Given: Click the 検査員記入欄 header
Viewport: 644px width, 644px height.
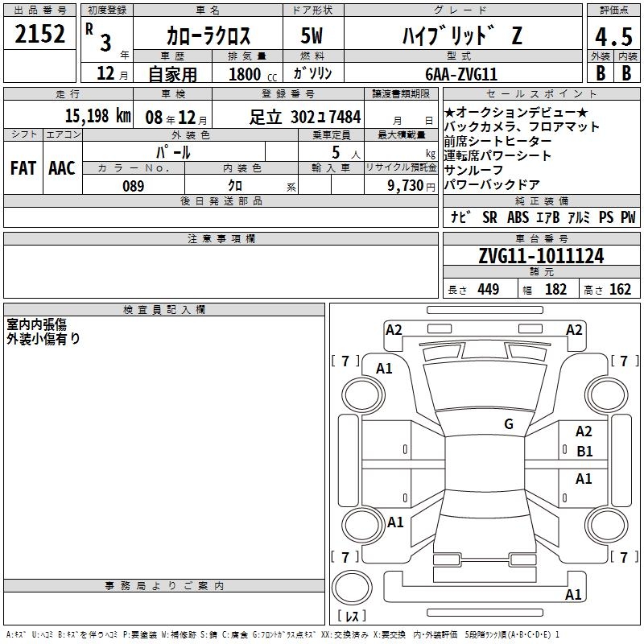Looking at the screenshot, I should [x=164, y=310].
